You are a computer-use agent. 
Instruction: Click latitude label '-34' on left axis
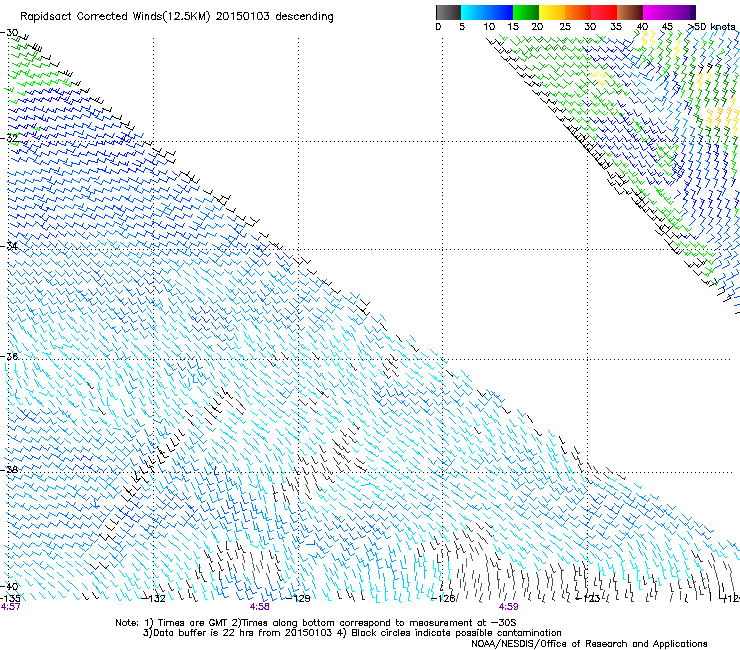tap(9, 246)
